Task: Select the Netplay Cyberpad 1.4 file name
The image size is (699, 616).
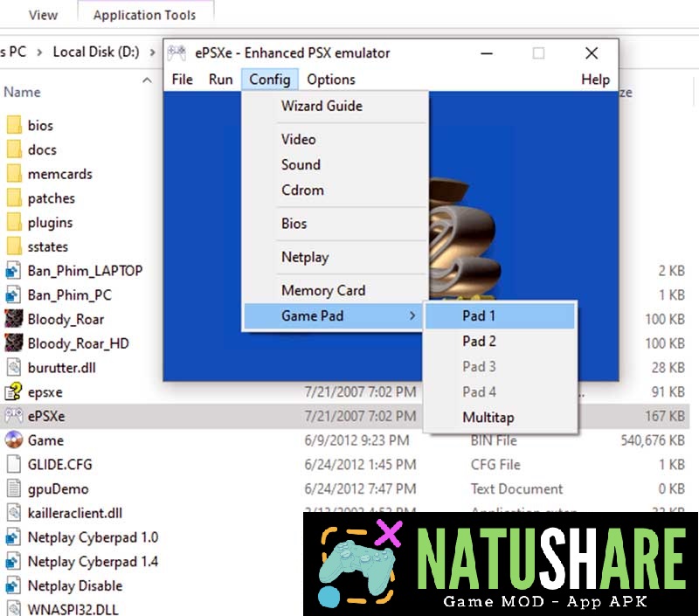Action: [x=93, y=561]
